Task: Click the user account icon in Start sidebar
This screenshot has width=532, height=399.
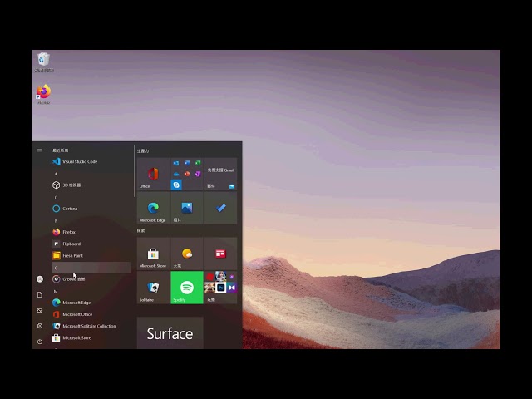Action: [40, 279]
